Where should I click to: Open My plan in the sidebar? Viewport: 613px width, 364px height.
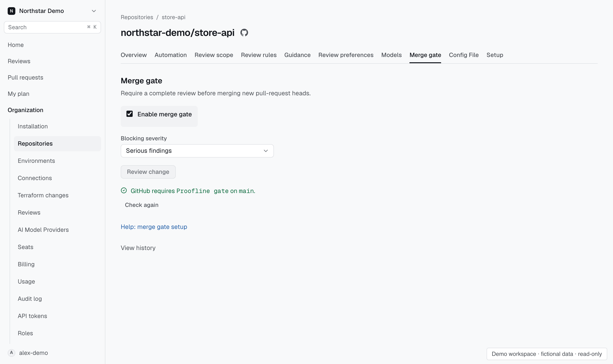coord(18,94)
